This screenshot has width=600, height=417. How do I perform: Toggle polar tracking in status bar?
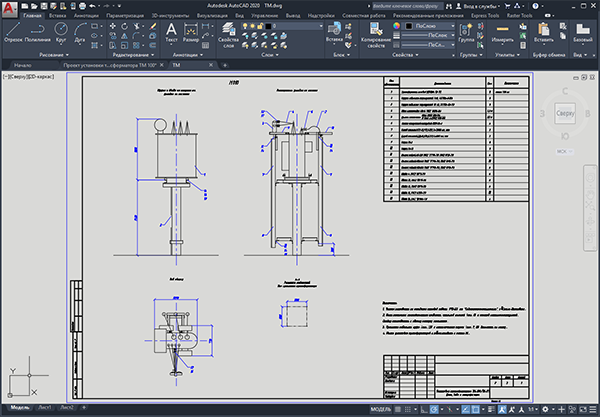[434, 409]
